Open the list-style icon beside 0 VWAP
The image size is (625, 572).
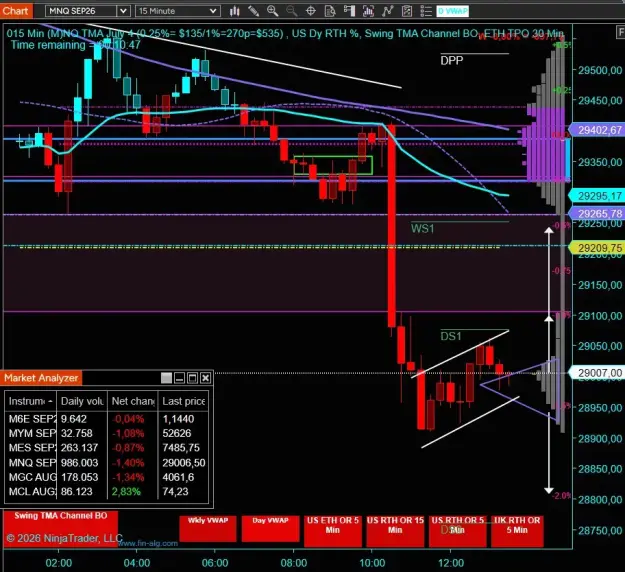pyautogui.click(x=426, y=11)
